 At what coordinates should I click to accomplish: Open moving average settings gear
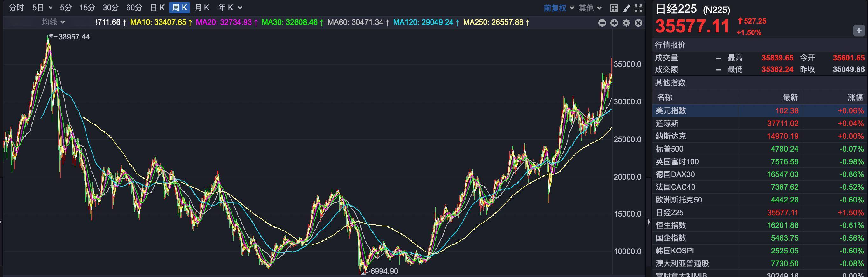[626, 23]
